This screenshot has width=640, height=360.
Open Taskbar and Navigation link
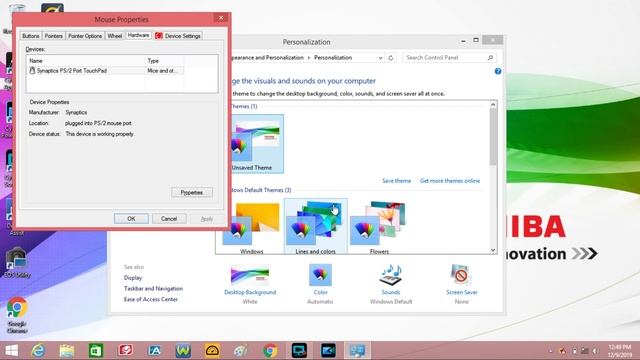coord(153,289)
